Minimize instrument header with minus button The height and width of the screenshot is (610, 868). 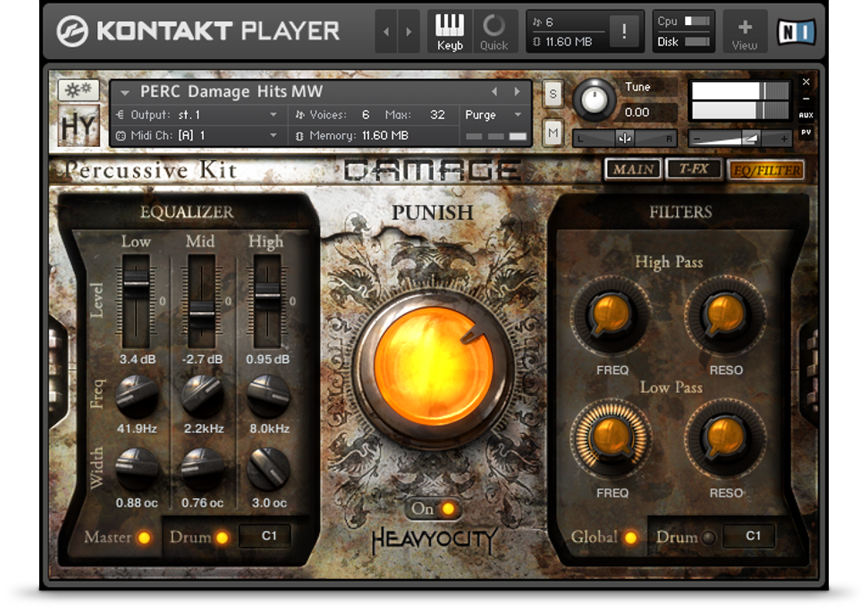(x=806, y=99)
